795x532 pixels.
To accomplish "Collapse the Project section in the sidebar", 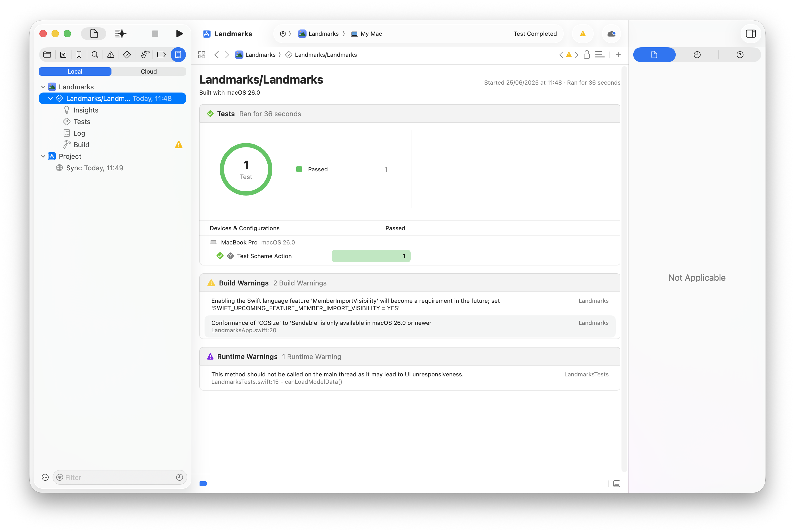I will 43,156.
